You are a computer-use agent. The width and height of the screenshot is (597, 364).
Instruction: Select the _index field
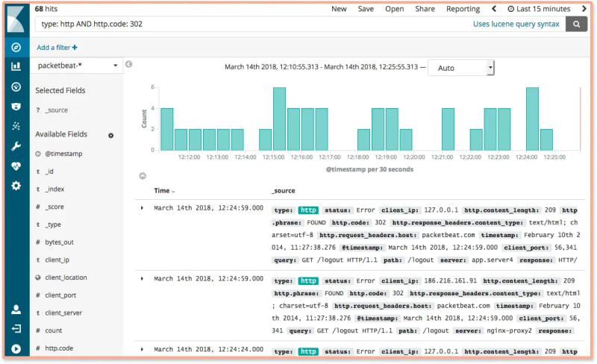coord(54,189)
